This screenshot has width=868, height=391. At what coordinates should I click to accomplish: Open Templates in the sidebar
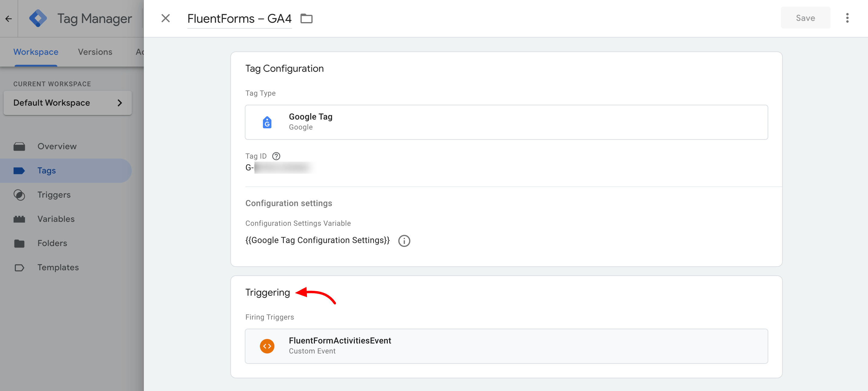(58, 268)
